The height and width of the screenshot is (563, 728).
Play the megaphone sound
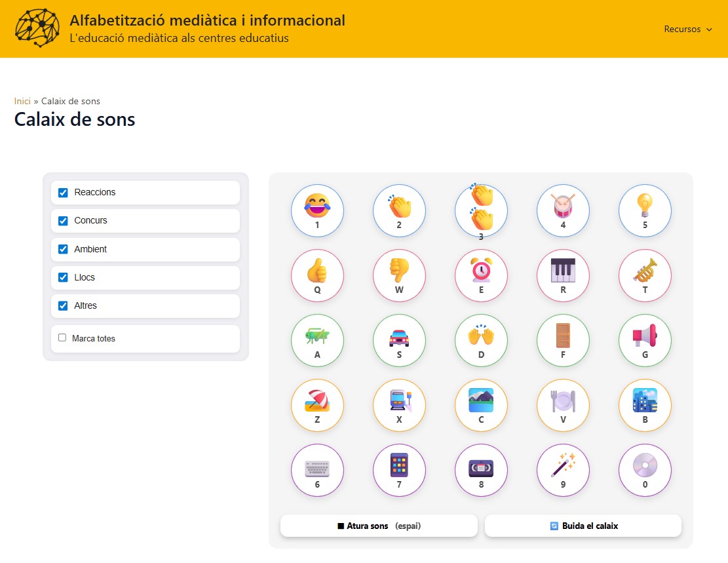(645, 340)
